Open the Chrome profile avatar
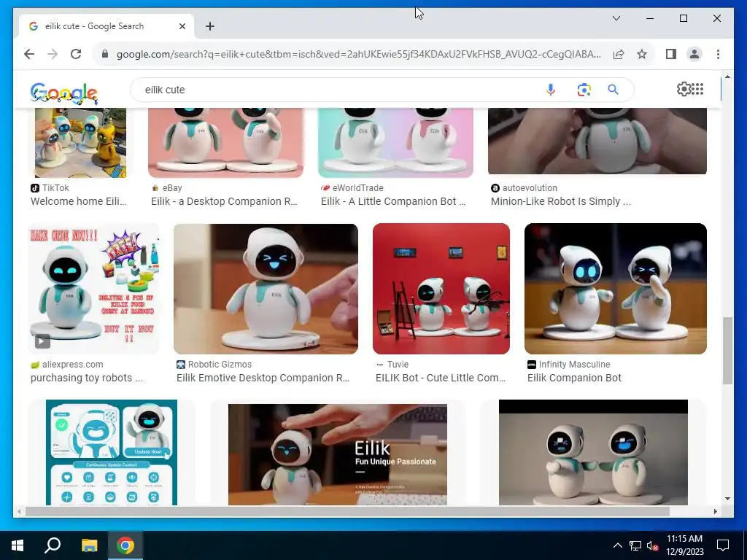This screenshot has height=560, width=747. [694, 54]
